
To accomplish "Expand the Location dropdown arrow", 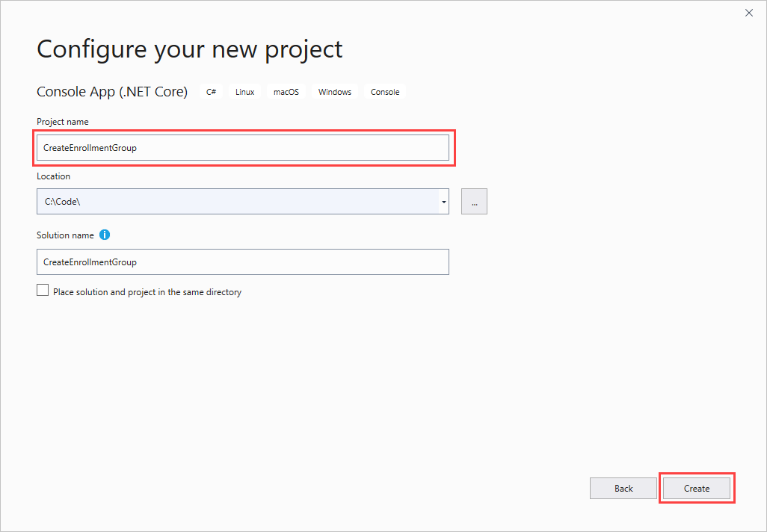I will (443, 202).
